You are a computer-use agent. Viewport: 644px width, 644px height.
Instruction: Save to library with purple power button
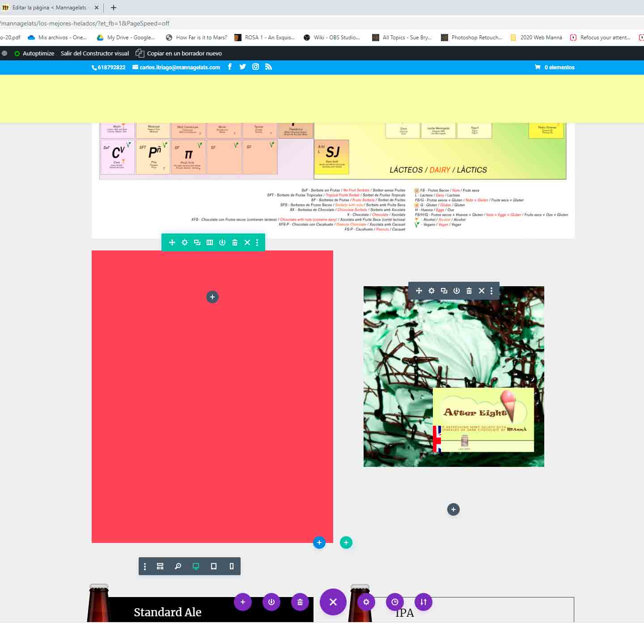tap(271, 602)
